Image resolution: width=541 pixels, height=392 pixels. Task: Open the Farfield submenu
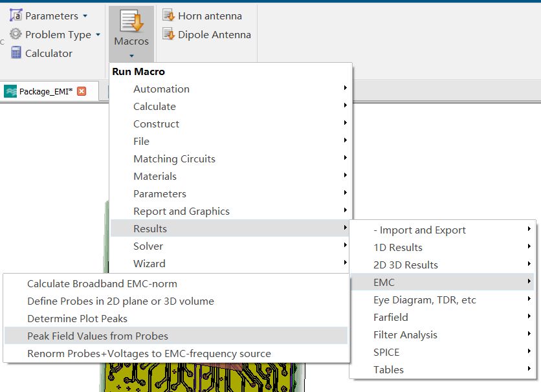click(443, 317)
